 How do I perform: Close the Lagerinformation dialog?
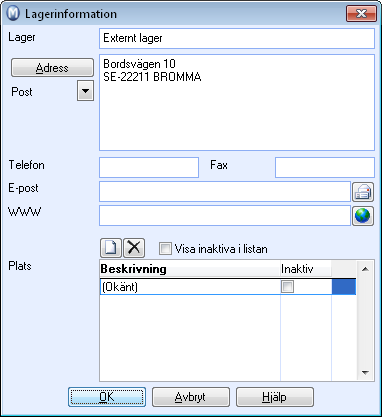click(x=361, y=14)
